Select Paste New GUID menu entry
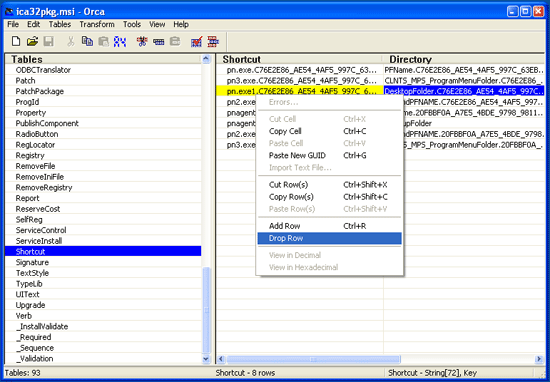Screen dimensions: 550x382 (x=329, y=155)
